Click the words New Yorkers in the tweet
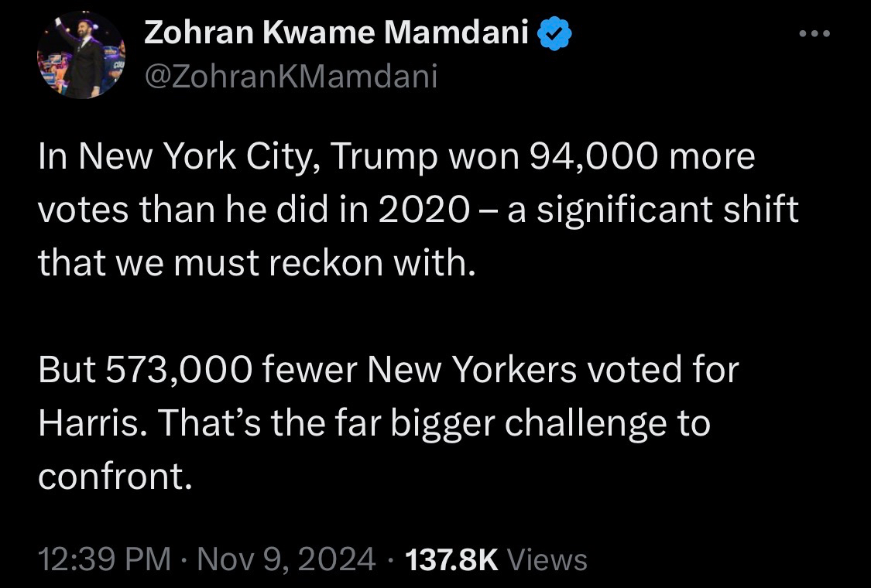 472,371
